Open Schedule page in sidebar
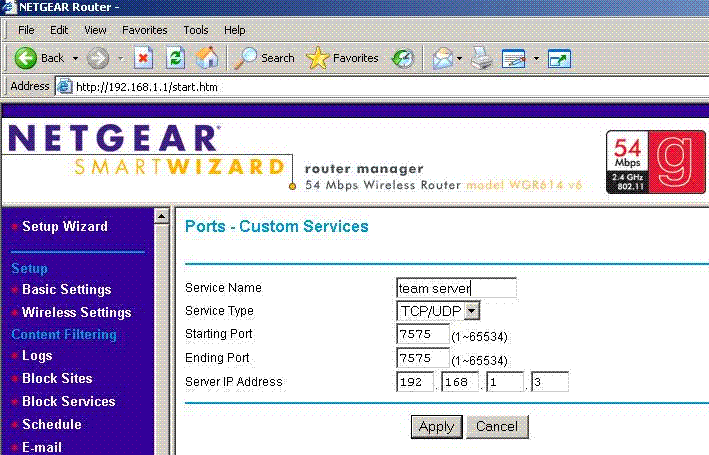Viewport: 709px width, 455px height. point(52,424)
